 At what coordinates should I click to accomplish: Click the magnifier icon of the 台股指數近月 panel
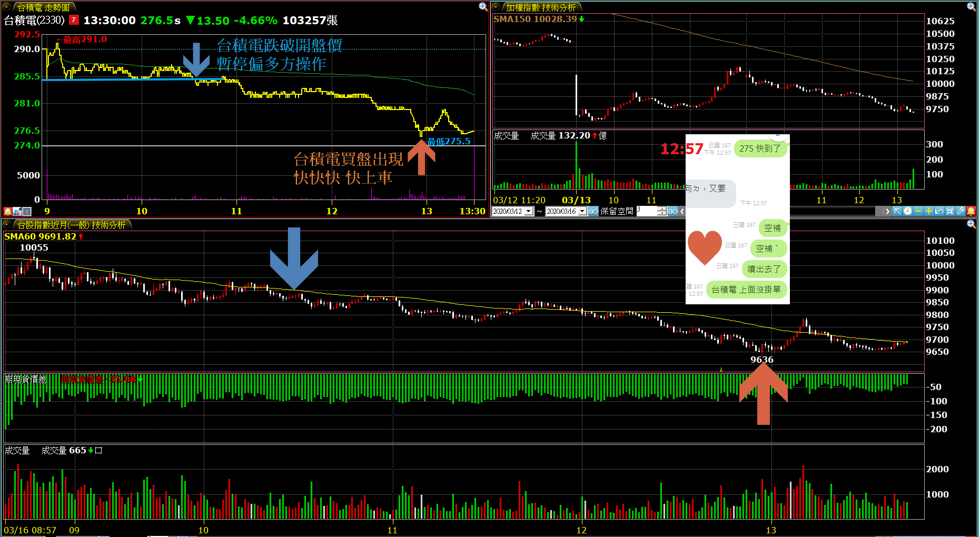tap(972, 224)
